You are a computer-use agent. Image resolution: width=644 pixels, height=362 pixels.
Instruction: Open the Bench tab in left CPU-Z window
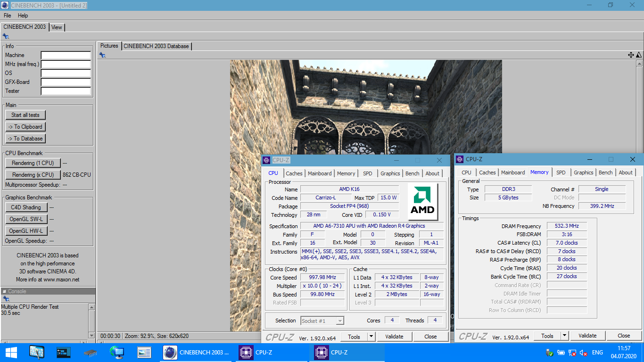tap(413, 173)
